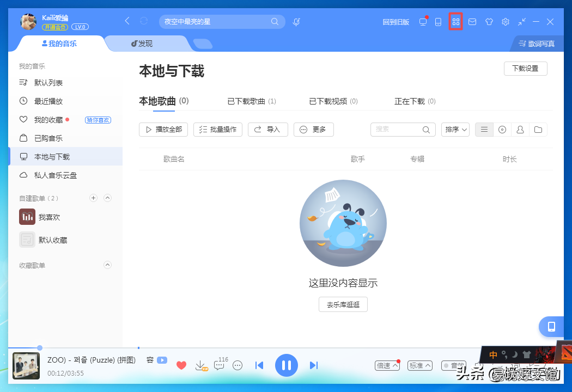Skip to previous track
The height and width of the screenshot is (392, 572).
(x=259, y=365)
